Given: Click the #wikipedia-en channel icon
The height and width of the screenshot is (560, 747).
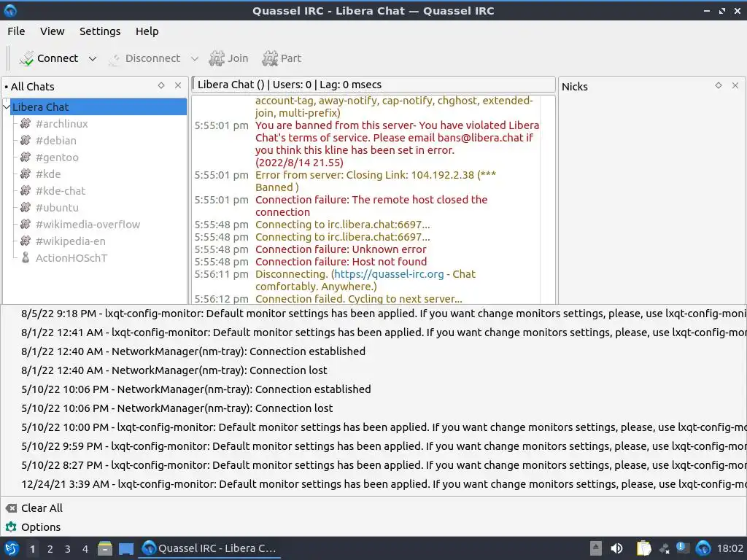Looking at the screenshot, I should pyautogui.click(x=26, y=241).
